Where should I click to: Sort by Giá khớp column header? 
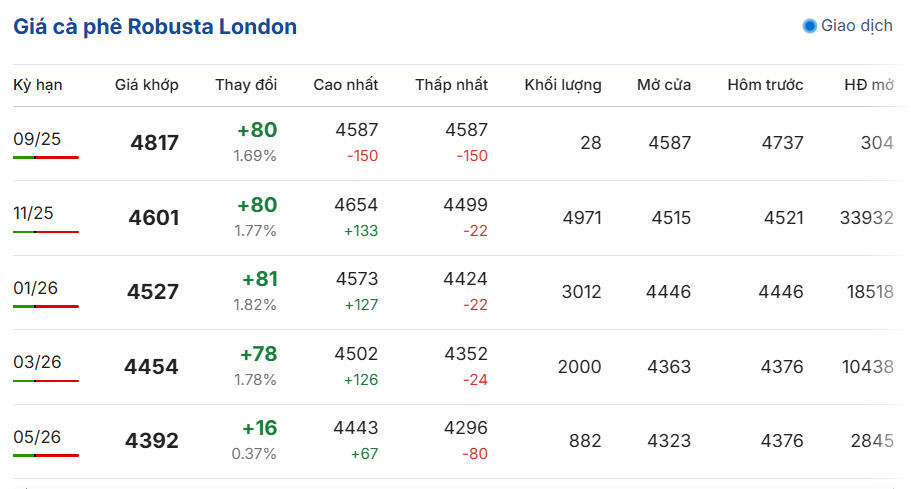pos(146,85)
